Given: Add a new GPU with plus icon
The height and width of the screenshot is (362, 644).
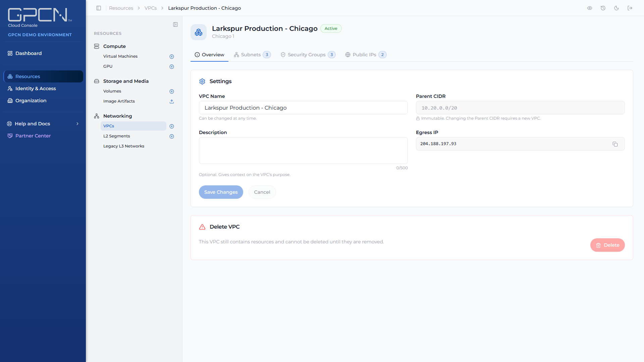Looking at the screenshot, I should [x=172, y=67].
